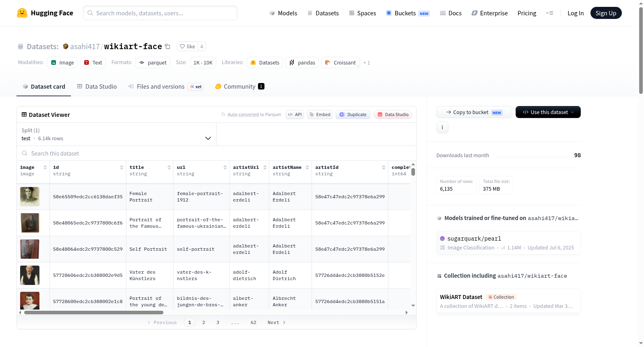The height and width of the screenshot is (347, 644).
Task: Open Buckets in navigation
Action: click(408, 13)
